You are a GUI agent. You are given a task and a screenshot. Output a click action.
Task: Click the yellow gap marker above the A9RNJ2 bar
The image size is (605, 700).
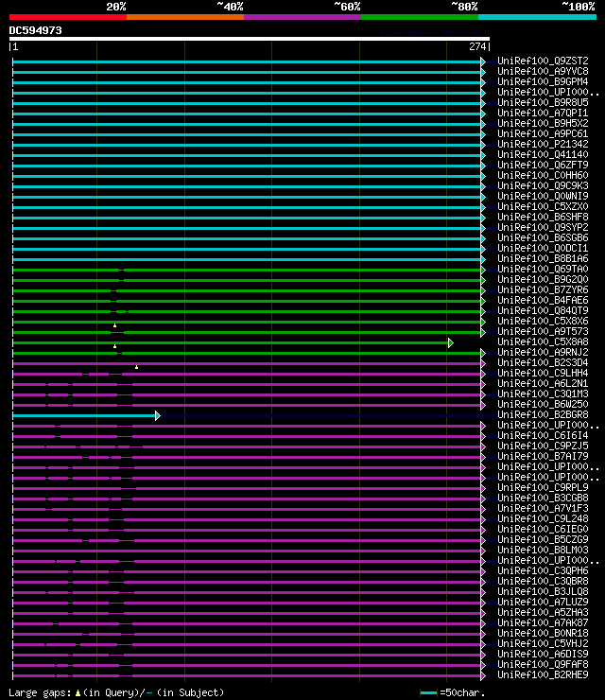(114, 346)
